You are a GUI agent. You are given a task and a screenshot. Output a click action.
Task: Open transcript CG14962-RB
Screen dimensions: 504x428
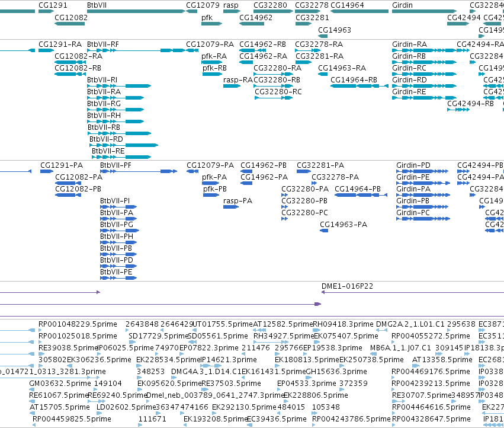pos(252,50)
